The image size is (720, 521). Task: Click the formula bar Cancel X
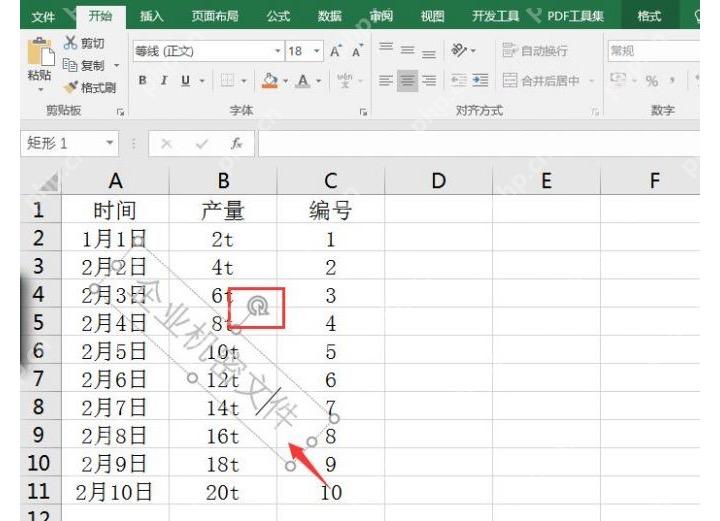point(166,144)
